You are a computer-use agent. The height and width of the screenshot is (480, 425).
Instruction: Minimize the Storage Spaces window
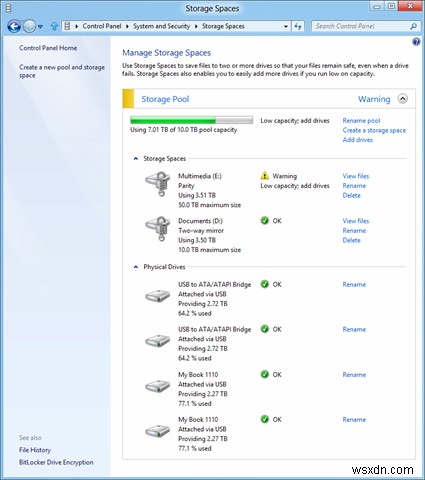click(x=377, y=6)
